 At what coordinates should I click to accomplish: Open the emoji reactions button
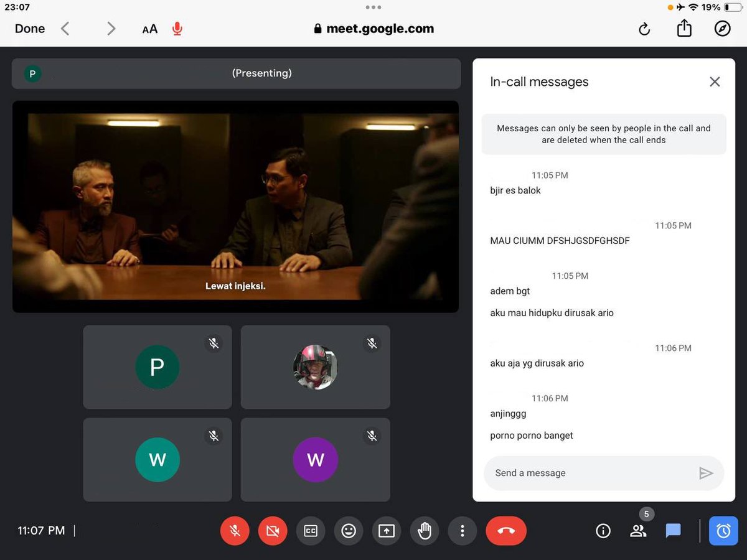(x=349, y=531)
